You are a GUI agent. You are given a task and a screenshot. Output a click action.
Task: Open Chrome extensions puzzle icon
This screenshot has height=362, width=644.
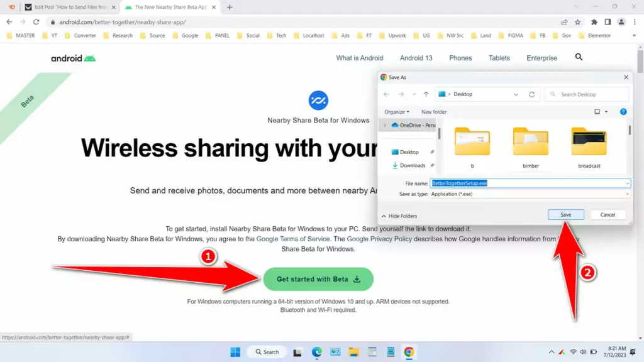click(x=594, y=22)
